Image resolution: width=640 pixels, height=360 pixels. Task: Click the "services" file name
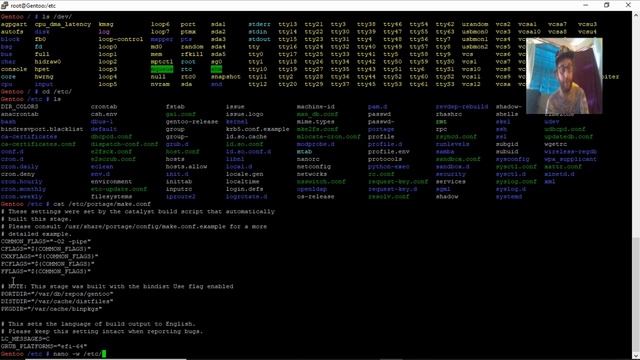tap(451, 181)
